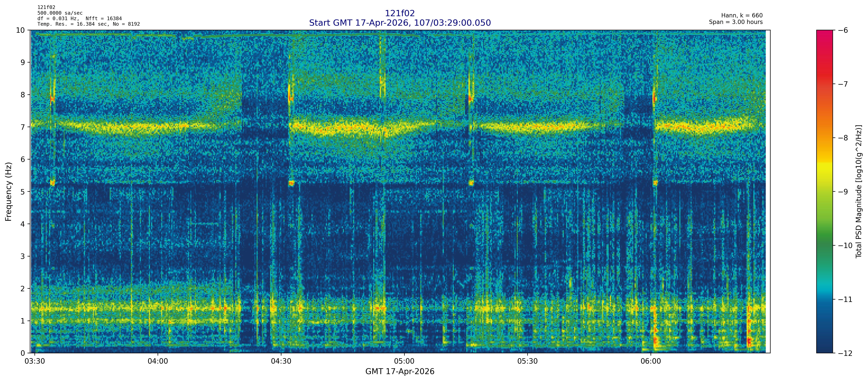Click the 05:00 time axis tick label

[404, 362]
